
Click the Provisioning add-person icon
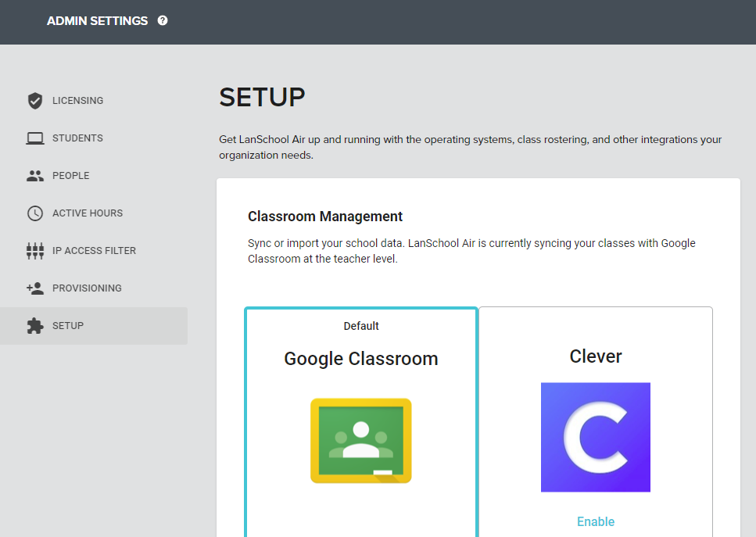tap(34, 288)
